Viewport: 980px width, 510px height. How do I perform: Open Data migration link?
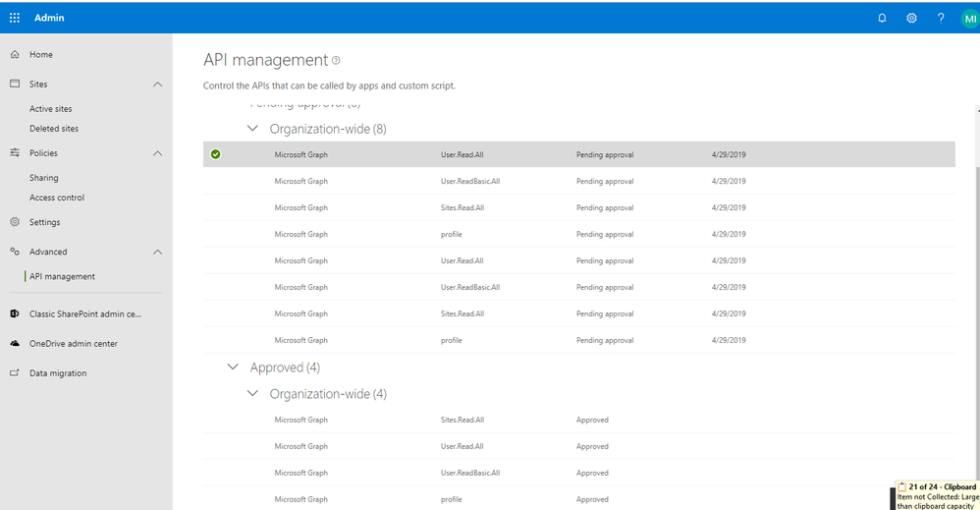coord(58,373)
